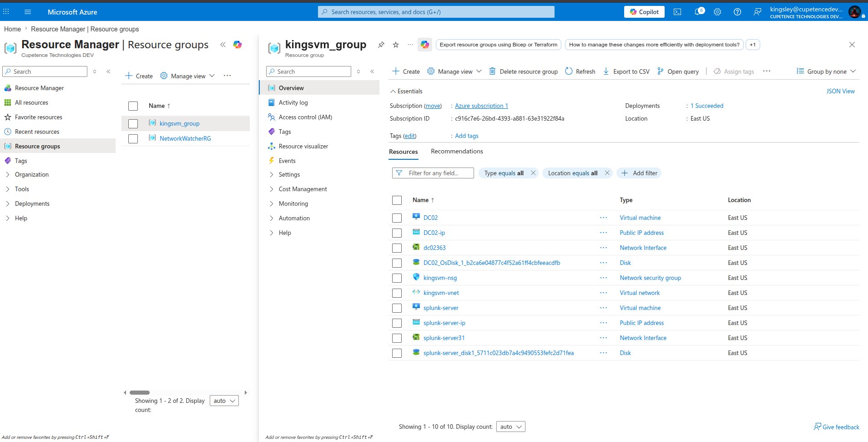Pin kingsvm_group to dashboard
Image resolution: width=868 pixels, height=442 pixels.
pyautogui.click(x=381, y=45)
